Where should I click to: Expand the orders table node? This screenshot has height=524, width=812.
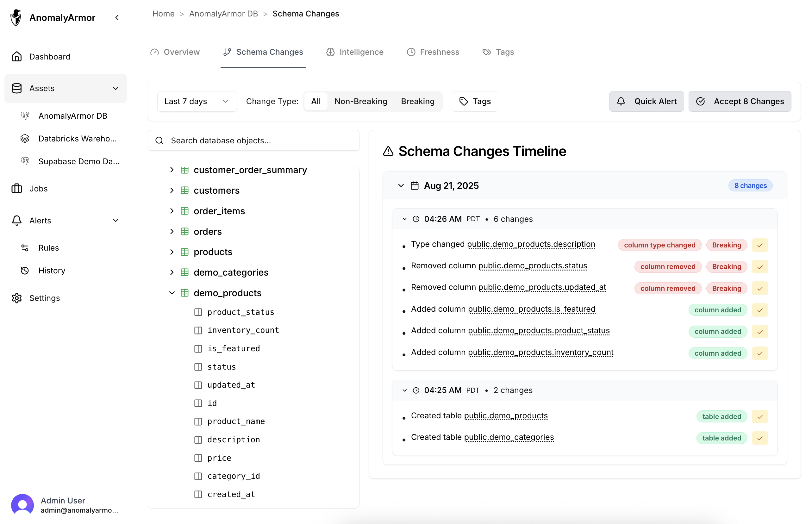pyautogui.click(x=172, y=232)
